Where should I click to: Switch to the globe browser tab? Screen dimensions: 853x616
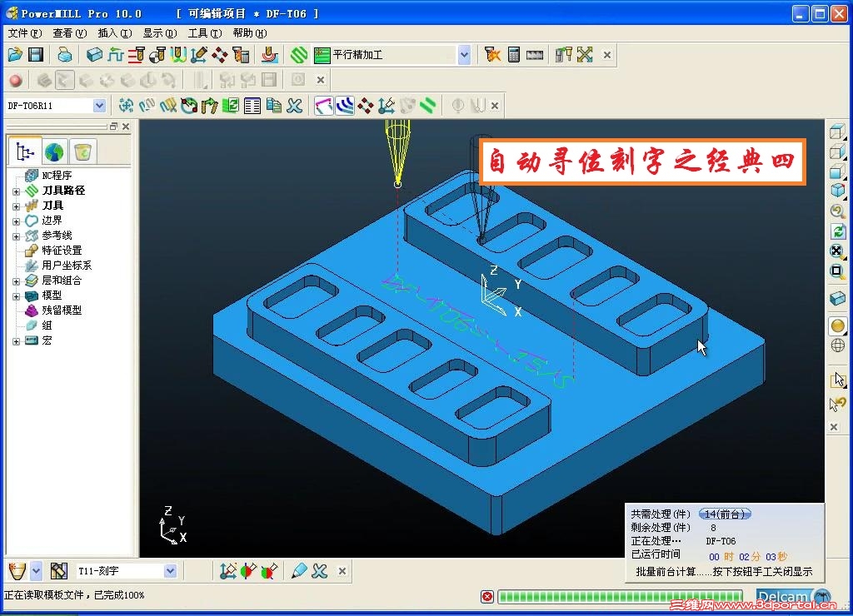(54, 152)
